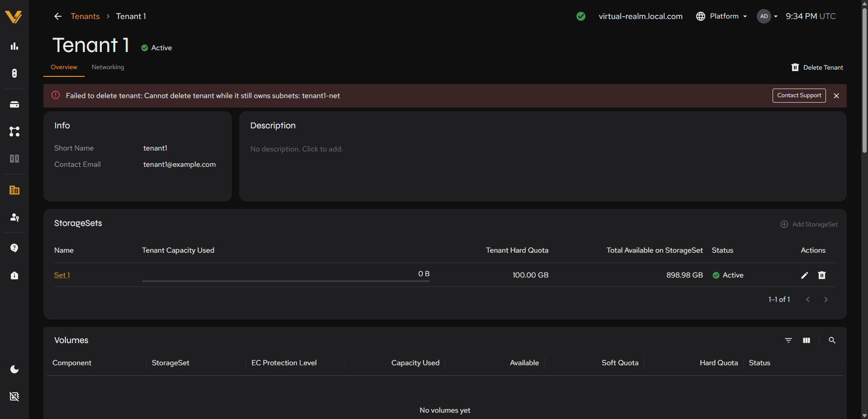Open the Tenants building sidebar icon
The image size is (868, 419).
click(14, 190)
